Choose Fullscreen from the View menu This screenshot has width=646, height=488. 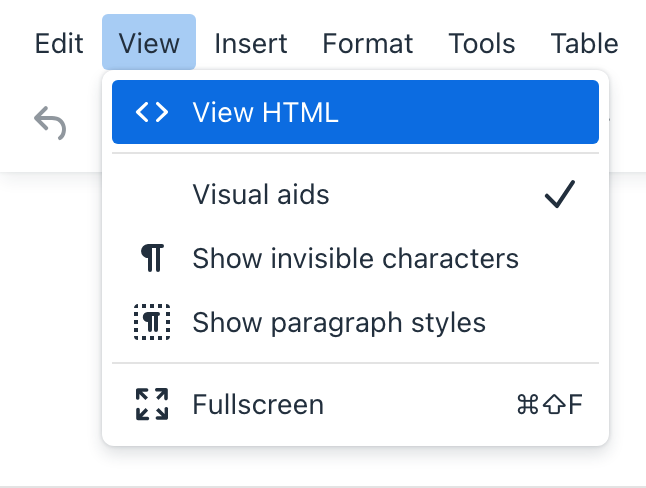point(258,404)
